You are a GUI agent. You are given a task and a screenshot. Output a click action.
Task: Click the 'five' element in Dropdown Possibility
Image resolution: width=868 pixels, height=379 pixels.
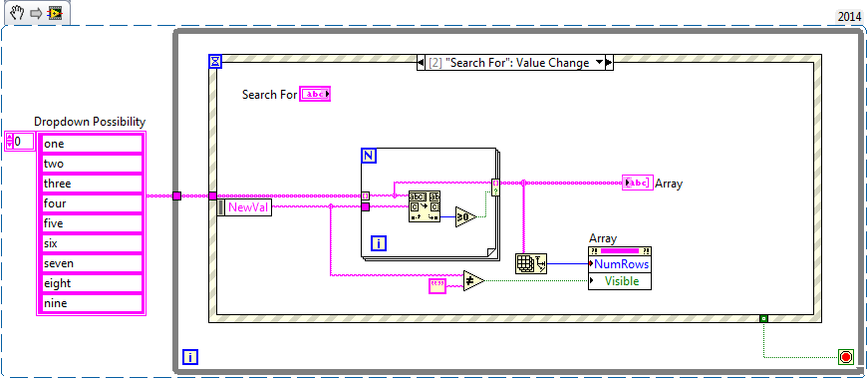tap(93, 223)
